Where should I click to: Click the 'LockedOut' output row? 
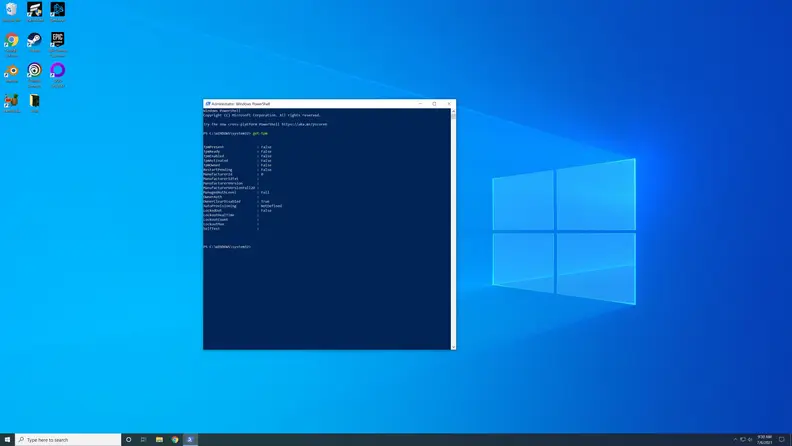click(237, 210)
